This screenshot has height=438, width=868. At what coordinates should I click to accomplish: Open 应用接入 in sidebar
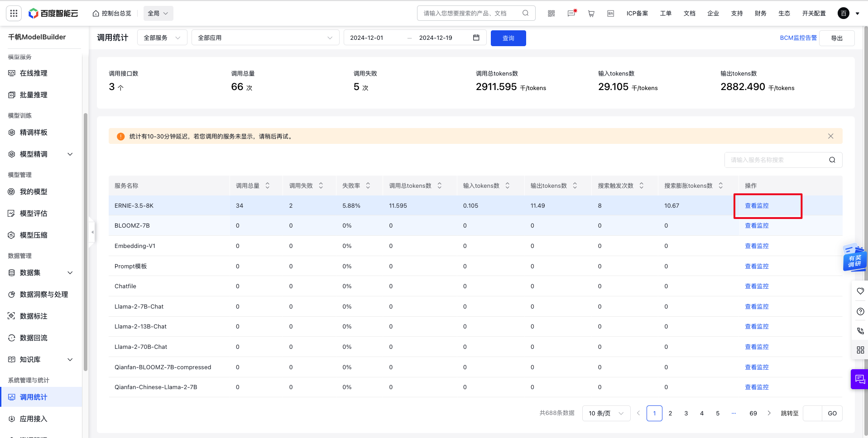pyautogui.click(x=34, y=419)
